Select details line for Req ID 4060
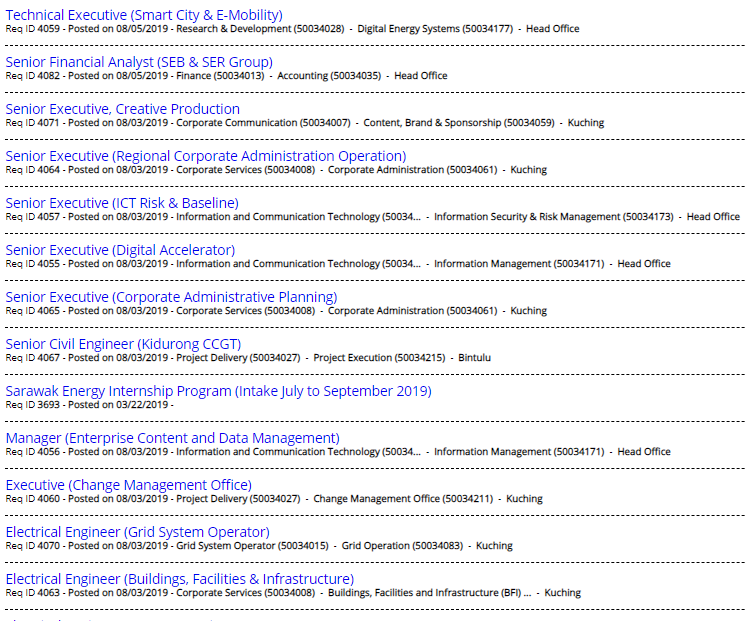This screenshot has width=745, height=621. [274, 499]
